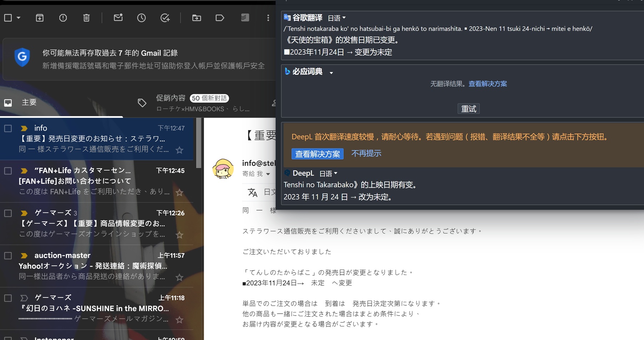Check the box for the info email
644x340 pixels.
(x=8, y=128)
